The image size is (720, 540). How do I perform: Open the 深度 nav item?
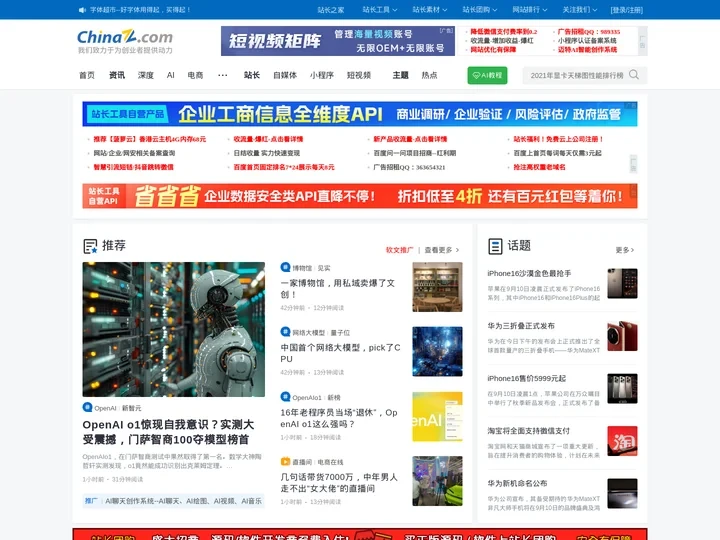[x=146, y=75]
